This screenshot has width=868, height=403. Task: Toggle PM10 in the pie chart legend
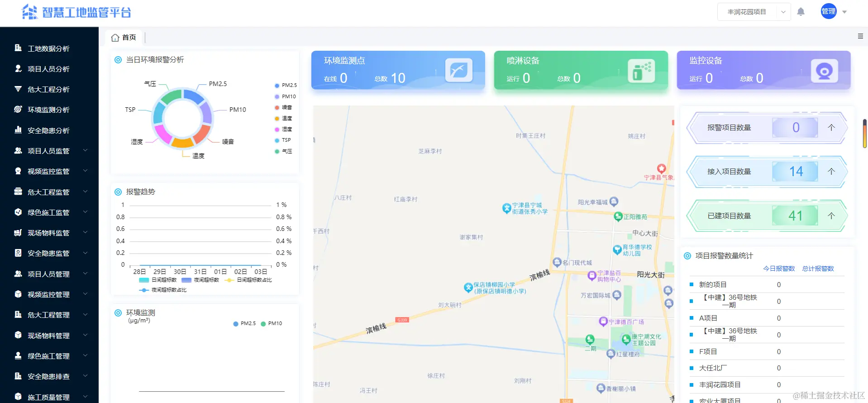(x=285, y=96)
